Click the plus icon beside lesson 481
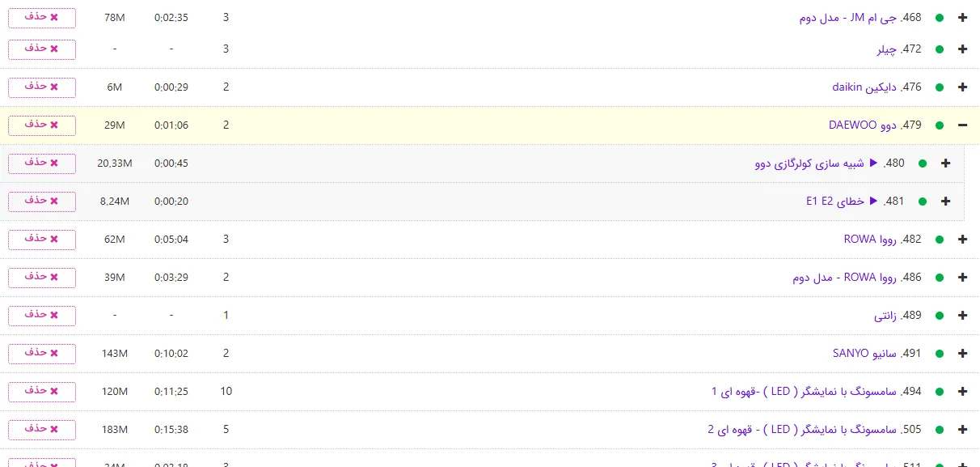Screen dimensions: 980x467 [946, 202]
